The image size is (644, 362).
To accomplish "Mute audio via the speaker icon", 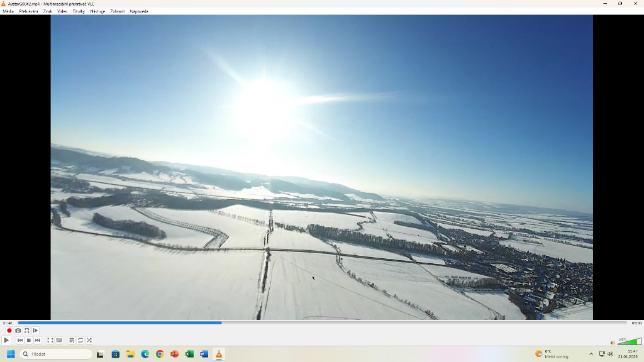I will pos(613,343).
